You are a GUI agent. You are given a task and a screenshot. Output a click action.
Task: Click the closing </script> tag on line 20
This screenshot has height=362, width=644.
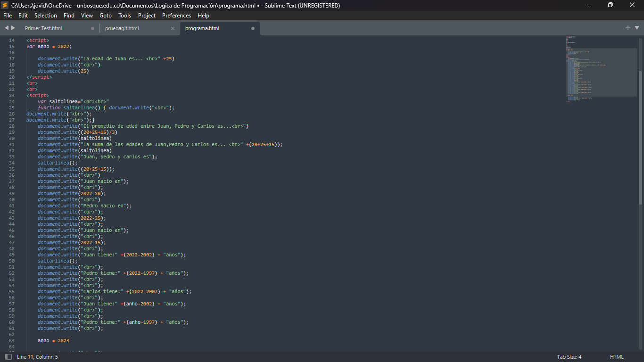point(39,77)
